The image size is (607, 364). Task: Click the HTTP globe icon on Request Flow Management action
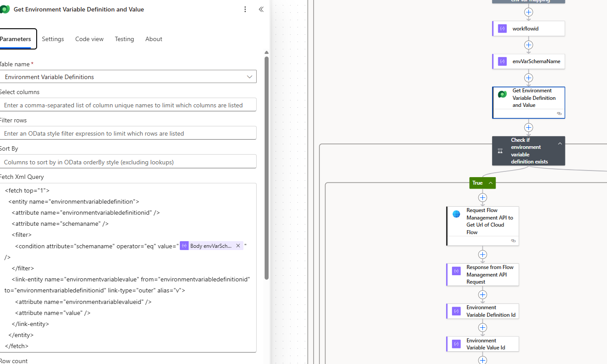456,214
